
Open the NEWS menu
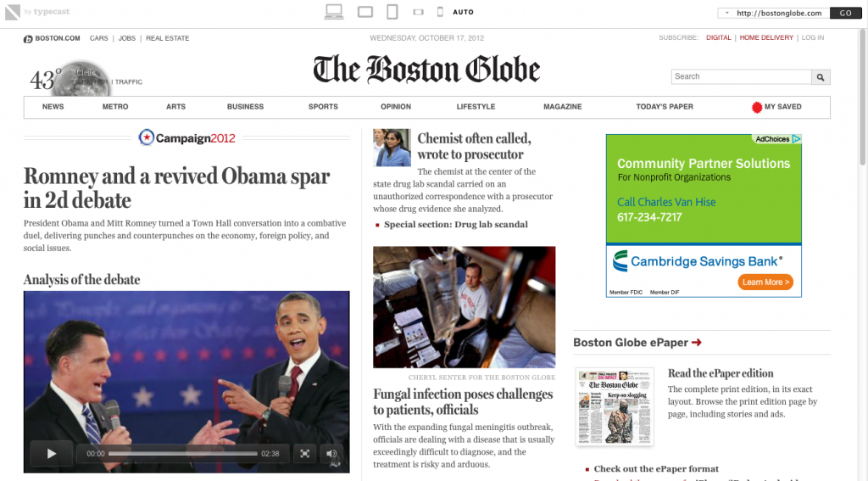click(x=53, y=106)
